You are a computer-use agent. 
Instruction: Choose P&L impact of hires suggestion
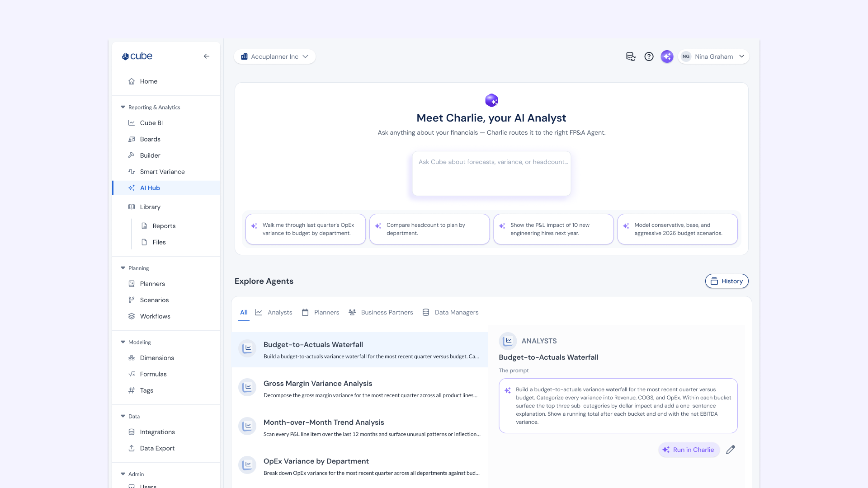click(x=553, y=229)
